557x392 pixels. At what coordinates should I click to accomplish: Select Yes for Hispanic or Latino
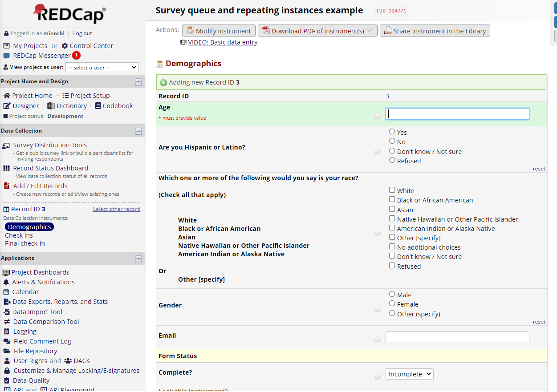pos(392,132)
